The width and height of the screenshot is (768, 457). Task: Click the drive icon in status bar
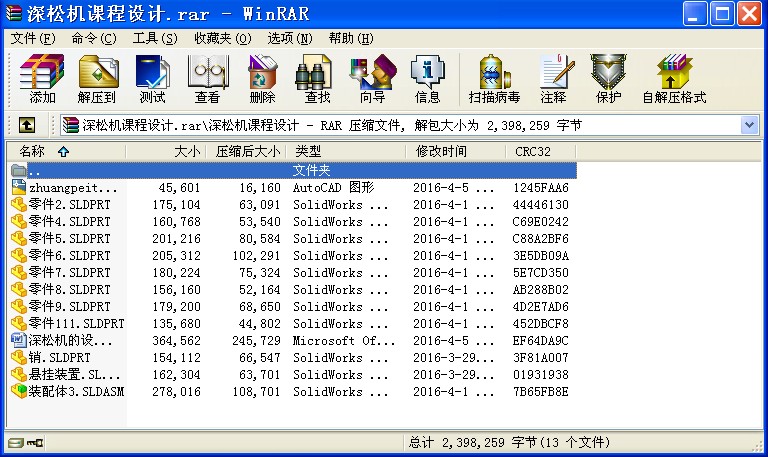[x=16, y=443]
